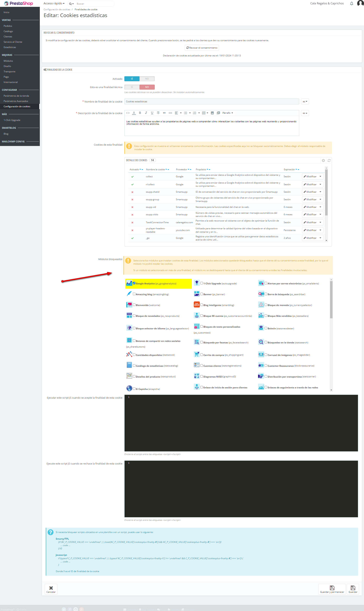Open Catálogo in sidebar menu
This screenshot has height=611, width=364.
coord(8,32)
